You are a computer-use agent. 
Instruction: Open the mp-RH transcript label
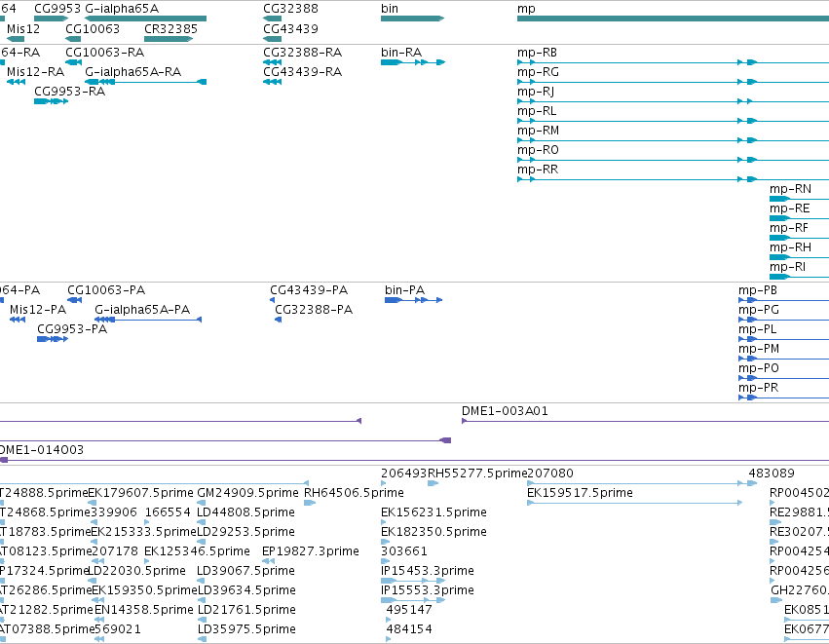(x=790, y=247)
